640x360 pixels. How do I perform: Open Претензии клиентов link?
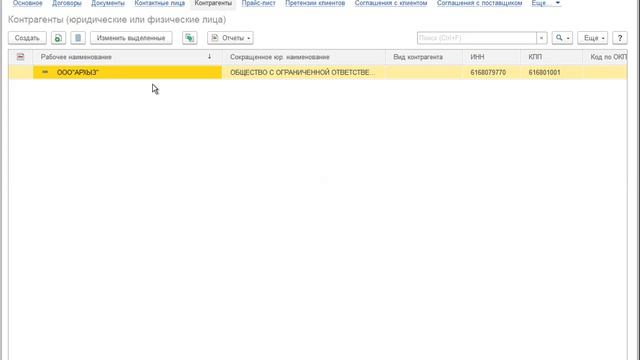pyautogui.click(x=315, y=3)
